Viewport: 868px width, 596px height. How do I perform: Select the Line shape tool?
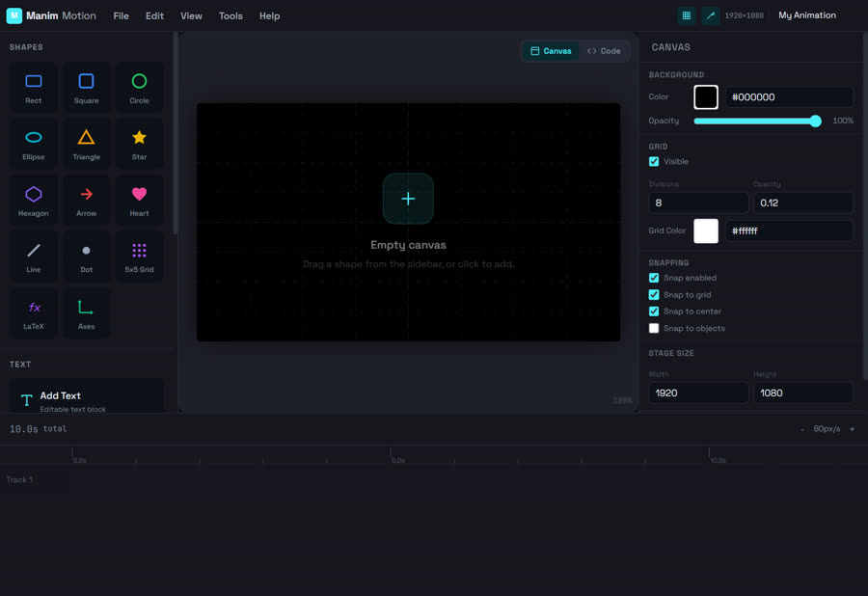(x=33, y=257)
